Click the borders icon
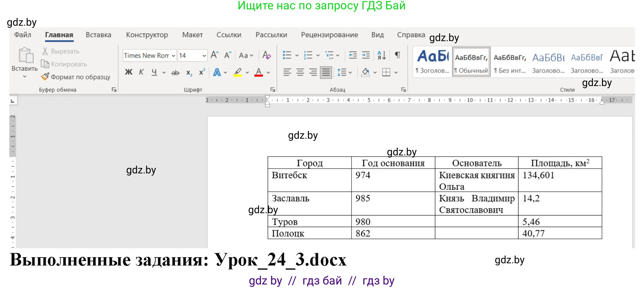Screen dimensions: 644x288 pos(386,72)
